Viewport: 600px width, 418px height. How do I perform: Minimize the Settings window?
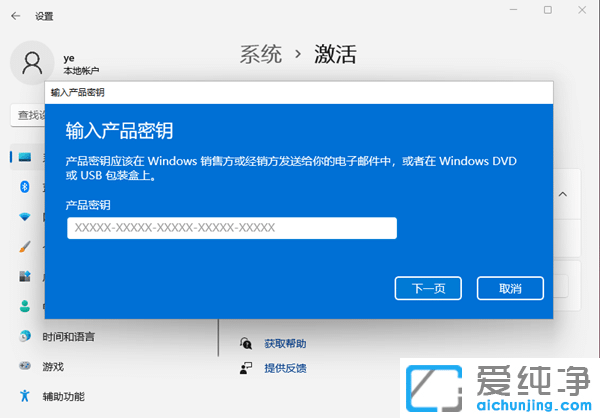tap(514, 10)
